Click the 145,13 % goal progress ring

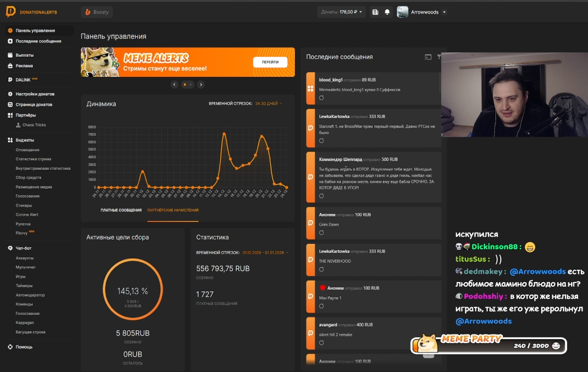133,289
